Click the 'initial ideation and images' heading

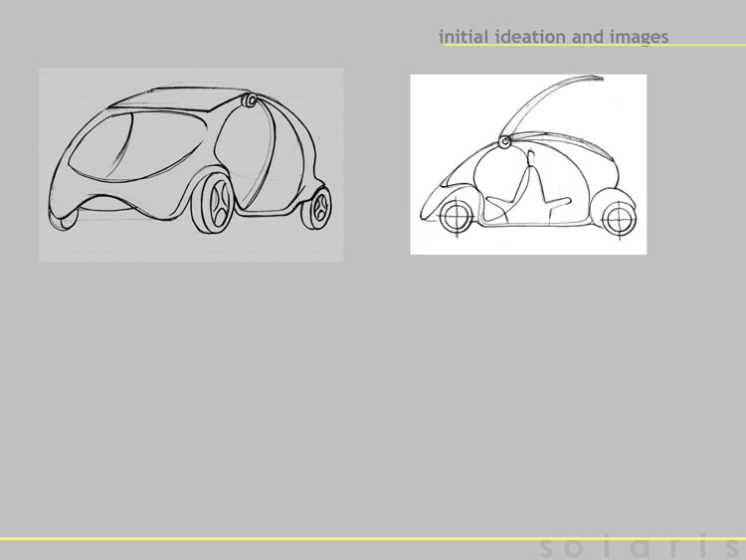pyautogui.click(x=553, y=37)
